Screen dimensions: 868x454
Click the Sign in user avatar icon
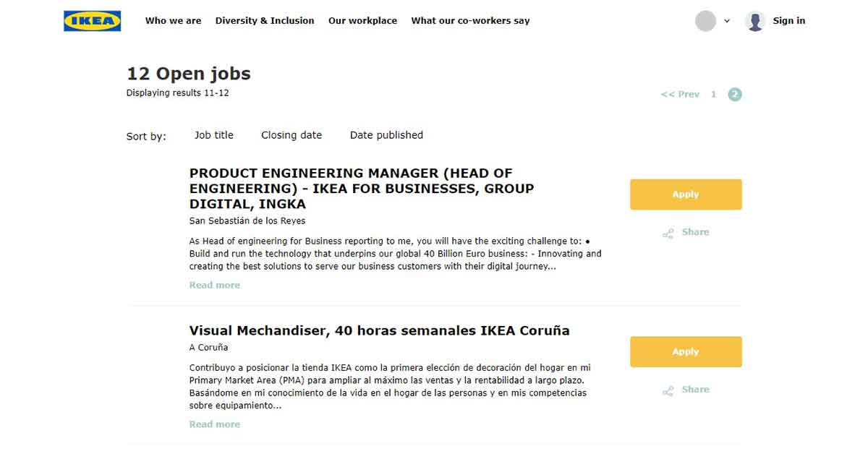[754, 21]
